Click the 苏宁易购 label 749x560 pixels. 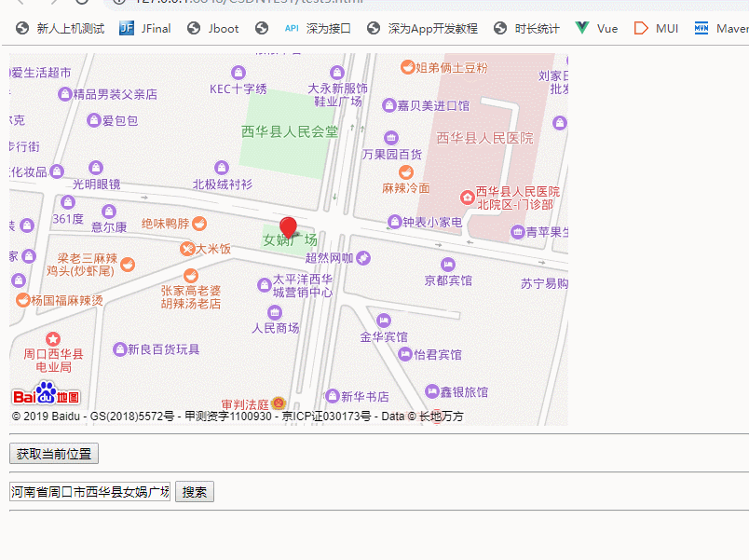(x=544, y=284)
